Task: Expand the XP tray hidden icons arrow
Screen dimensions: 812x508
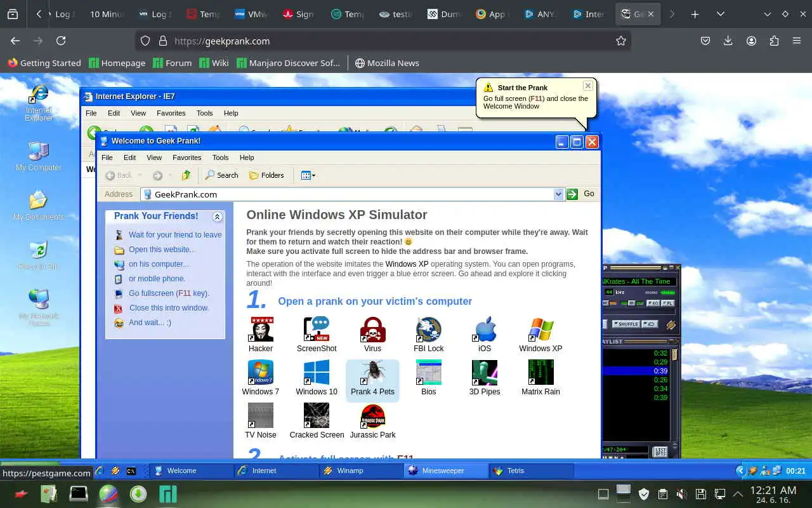Action: click(740, 471)
